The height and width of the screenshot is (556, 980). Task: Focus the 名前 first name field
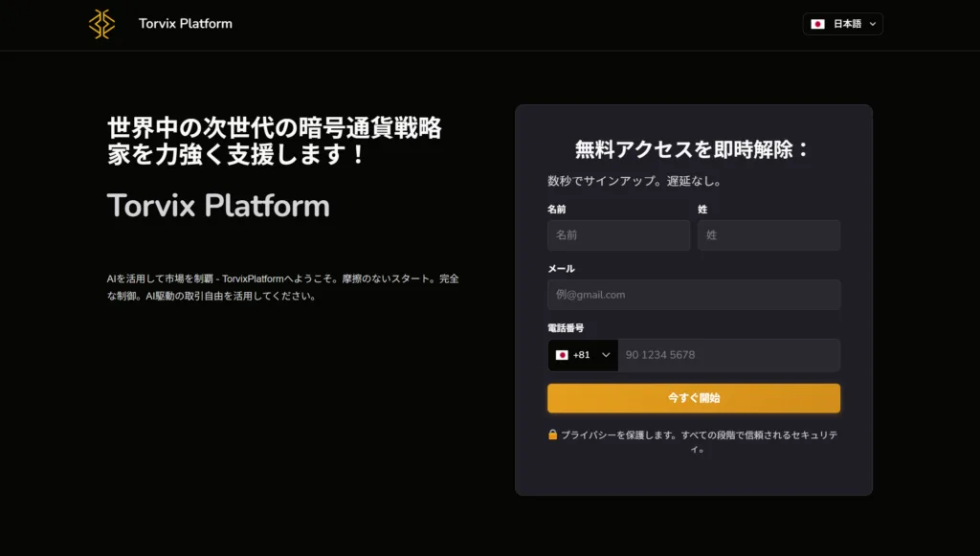tap(618, 235)
